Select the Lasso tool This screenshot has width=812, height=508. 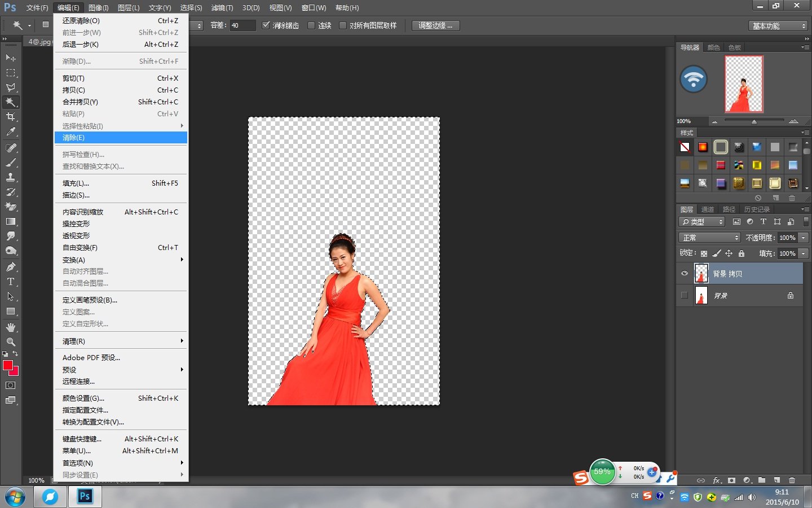pos(11,87)
